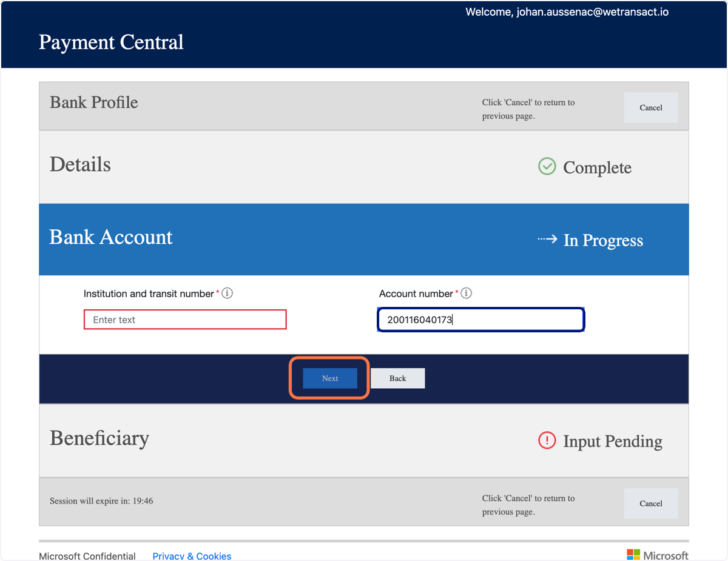This screenshot has height=561, width=728.
Task: Click the Next button
Action: [330, 378]
